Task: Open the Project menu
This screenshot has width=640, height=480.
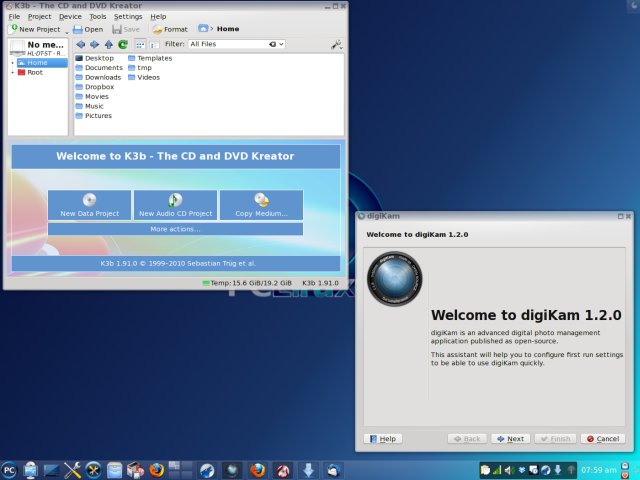Action: click(39, 17)
